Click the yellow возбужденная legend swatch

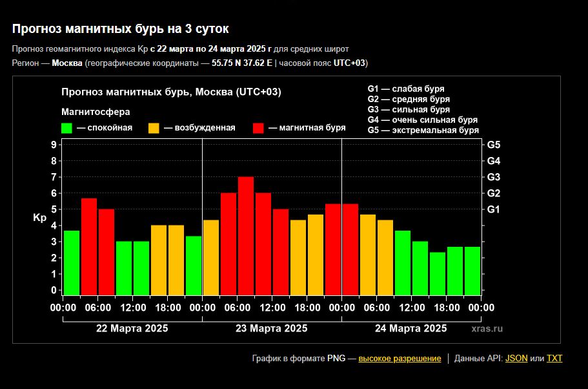pyautogui.click(x=154, y=128)
